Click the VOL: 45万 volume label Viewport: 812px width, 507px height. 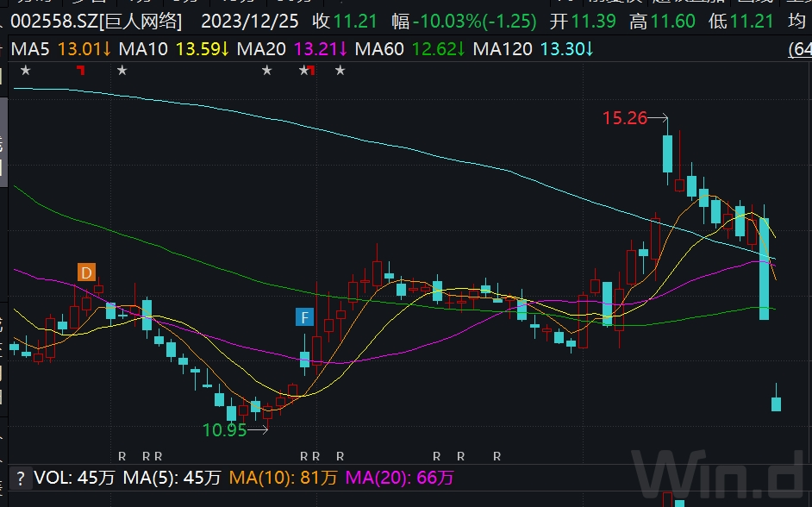coord(74,478)
